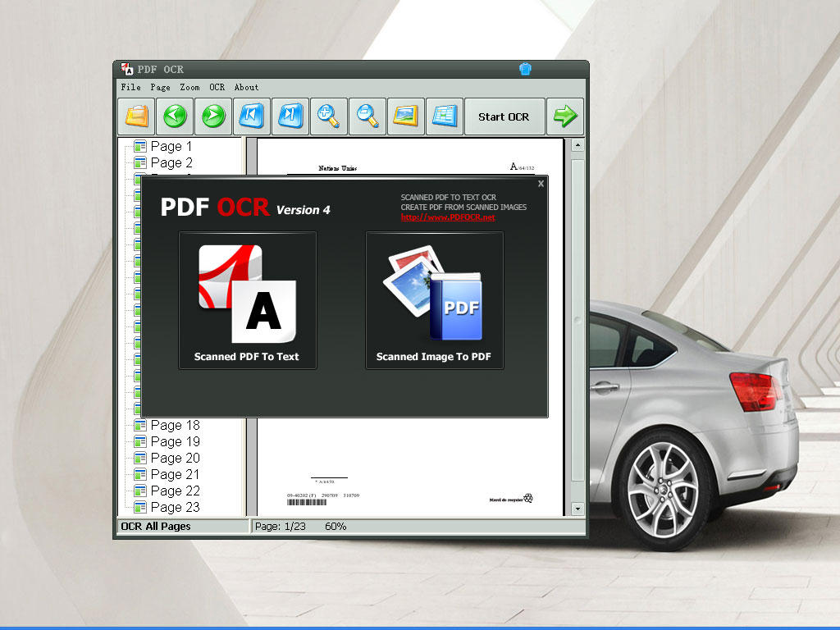The height and width of the screenshot is (630, 840).
Task: Choose Scanned PDF To Text mode
Action: point(247,300)
